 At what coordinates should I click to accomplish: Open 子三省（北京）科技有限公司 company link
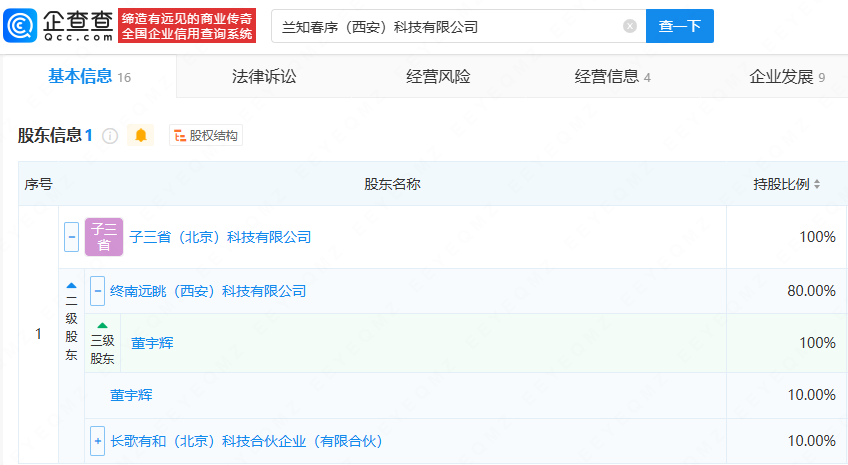pyautogui.click(x=220, y=237)
